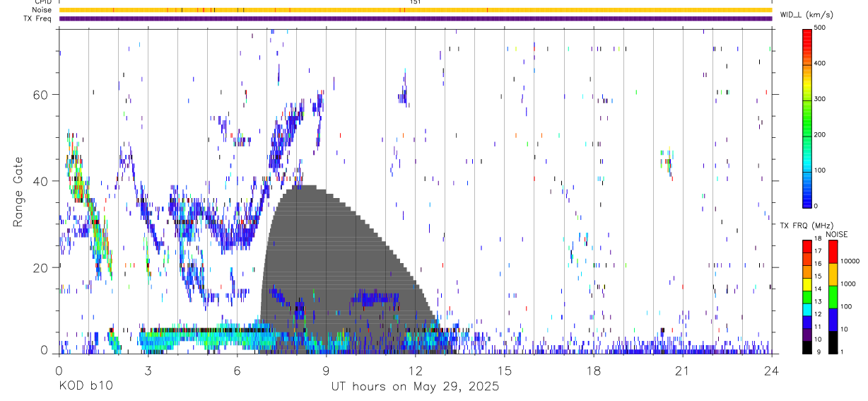
Task: Click the purple block of the TX FRQ scale
Action: click(807, 334)
